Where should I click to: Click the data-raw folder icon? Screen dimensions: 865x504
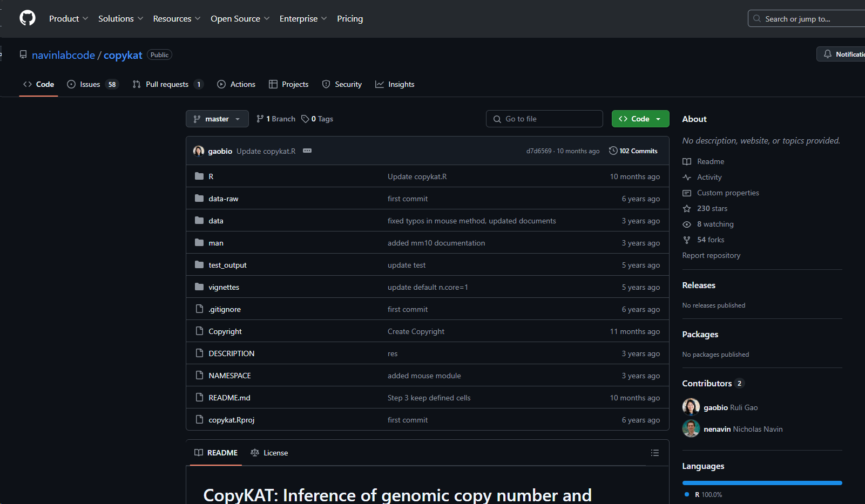[199, 198]
